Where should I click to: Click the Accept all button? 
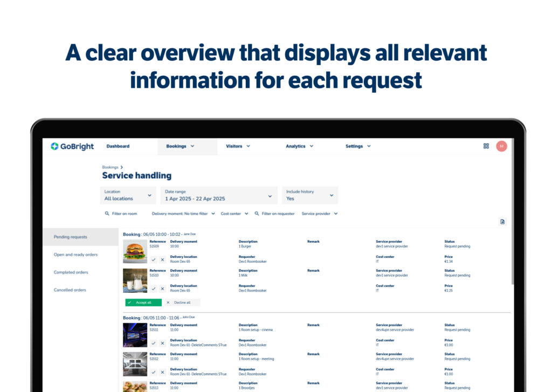[143, 303]
